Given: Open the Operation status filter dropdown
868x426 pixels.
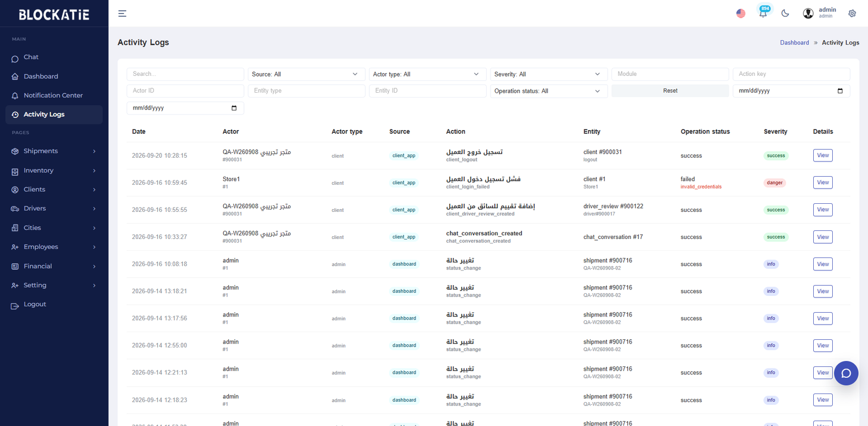Looking at the screenshot, I should pyautogui.click(x=549, y=91).
